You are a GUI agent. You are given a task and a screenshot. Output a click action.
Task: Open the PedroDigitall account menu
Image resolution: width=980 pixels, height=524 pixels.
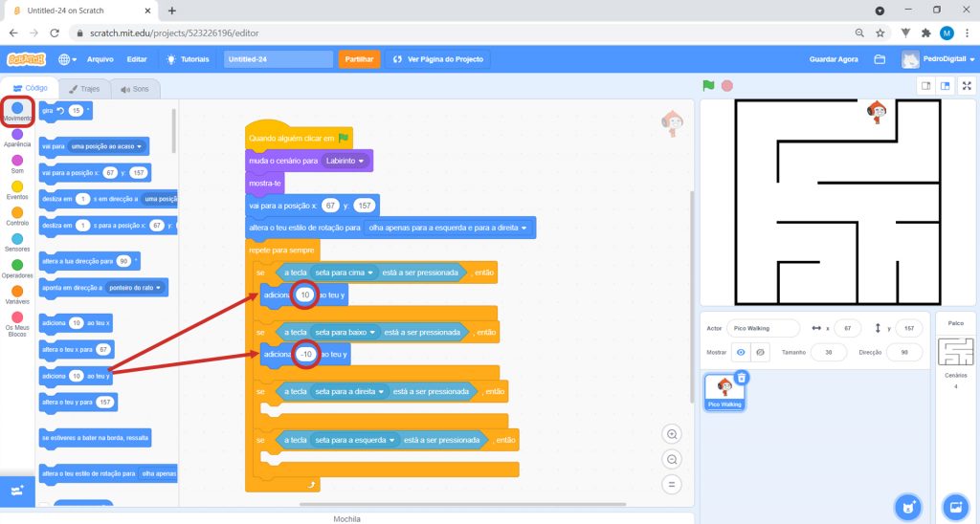[x=938, y=59]
